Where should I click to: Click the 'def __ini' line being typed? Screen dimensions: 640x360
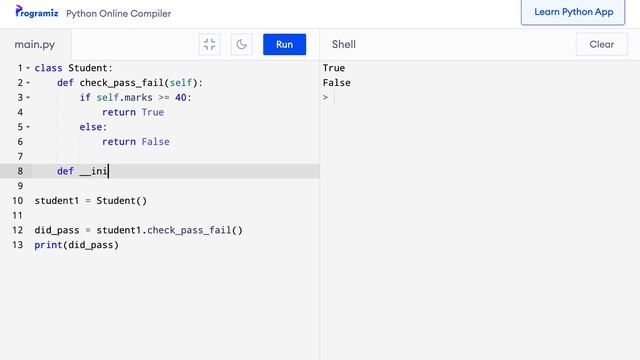pos(82,171)
